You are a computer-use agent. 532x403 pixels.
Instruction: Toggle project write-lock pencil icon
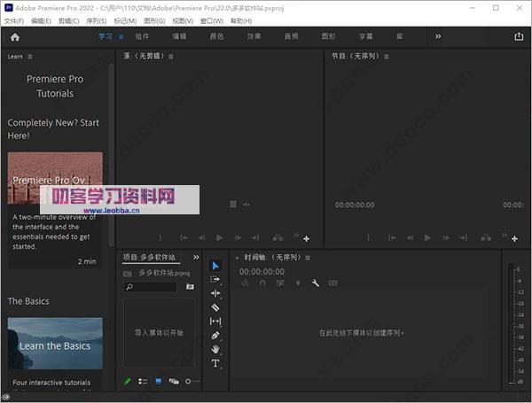[x=128, y=382]
